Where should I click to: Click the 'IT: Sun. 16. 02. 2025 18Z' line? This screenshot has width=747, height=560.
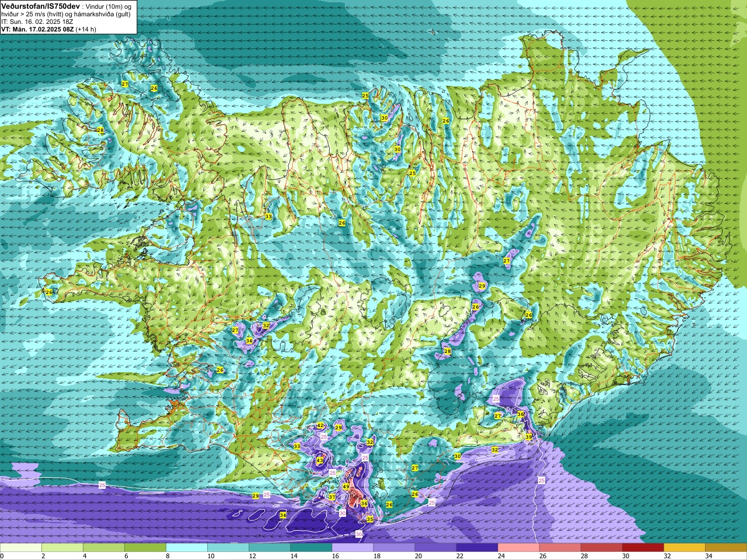[x=37, y=22]
